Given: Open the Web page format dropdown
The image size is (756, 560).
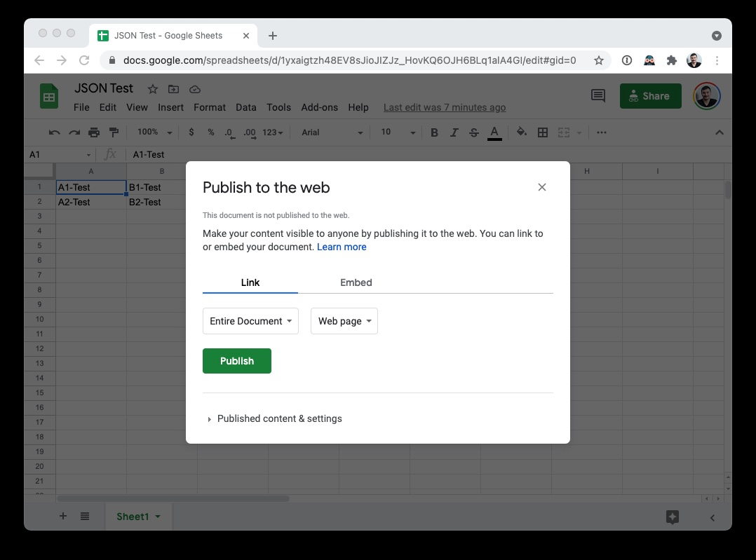Looking at the screenshot, I should (344, 320).
